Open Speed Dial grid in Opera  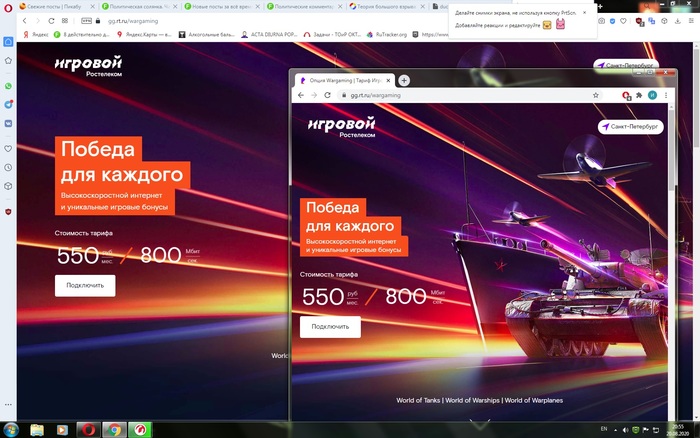[65, 21]
